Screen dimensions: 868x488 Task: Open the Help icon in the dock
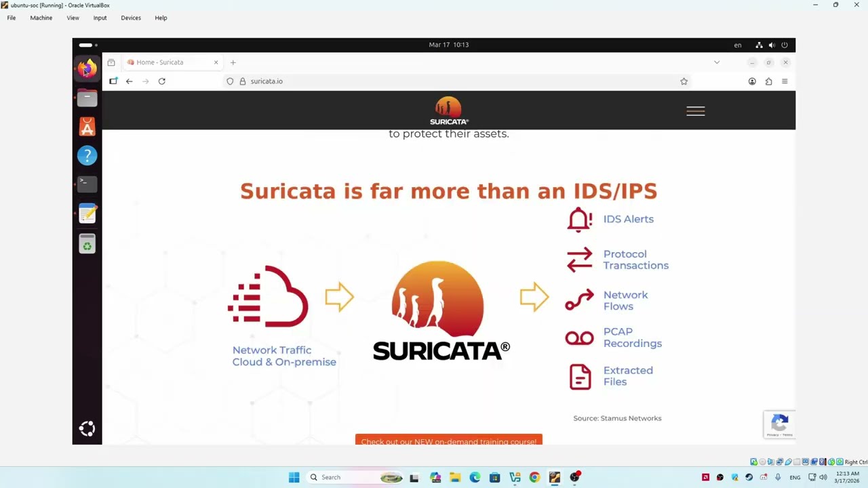pos(87,156)
